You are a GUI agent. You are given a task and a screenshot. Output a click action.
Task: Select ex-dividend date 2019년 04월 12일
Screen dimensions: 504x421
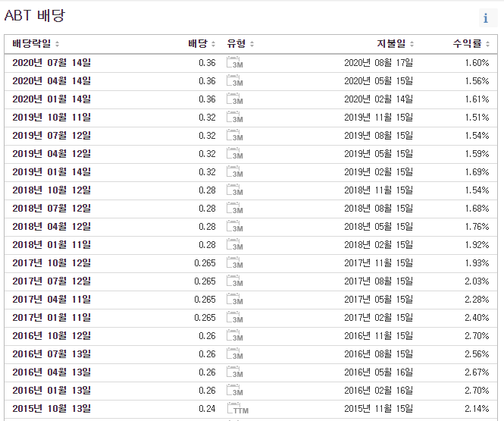pos(52,153)
